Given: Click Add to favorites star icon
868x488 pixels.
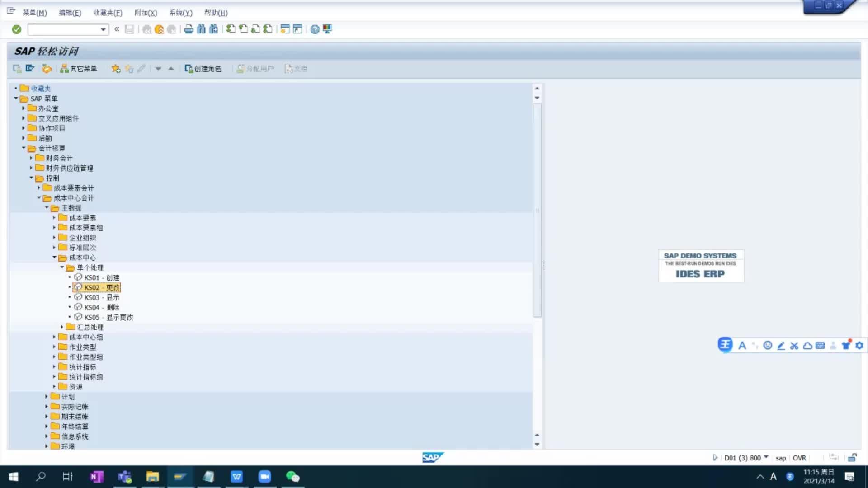Looking at the screenshot, I should coord(116,69).
